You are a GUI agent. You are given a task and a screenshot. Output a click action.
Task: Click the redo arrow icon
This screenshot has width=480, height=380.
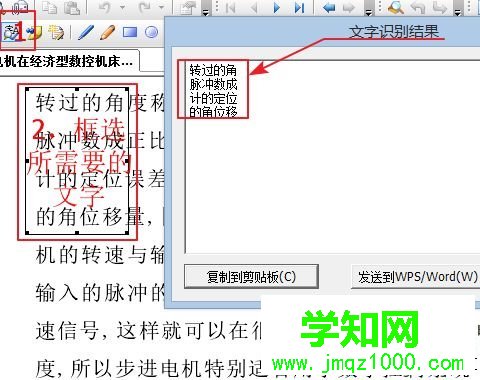tap(144, 7)
